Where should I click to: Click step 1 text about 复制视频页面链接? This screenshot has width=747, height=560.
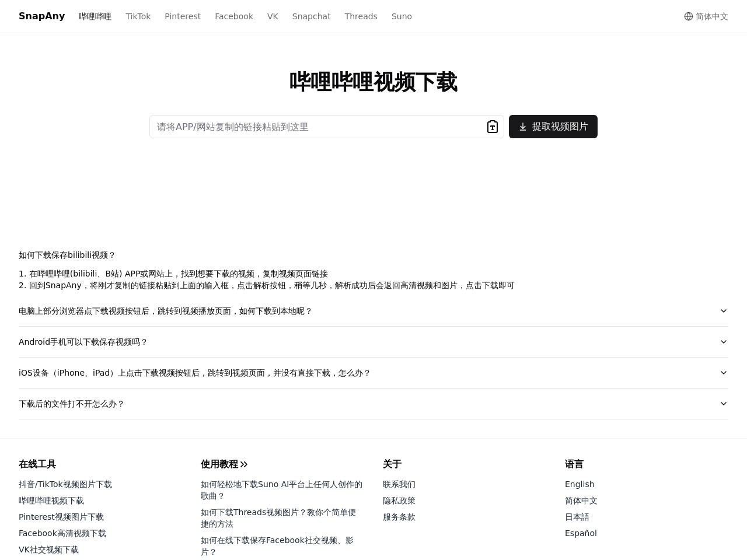tap(173, 274)
